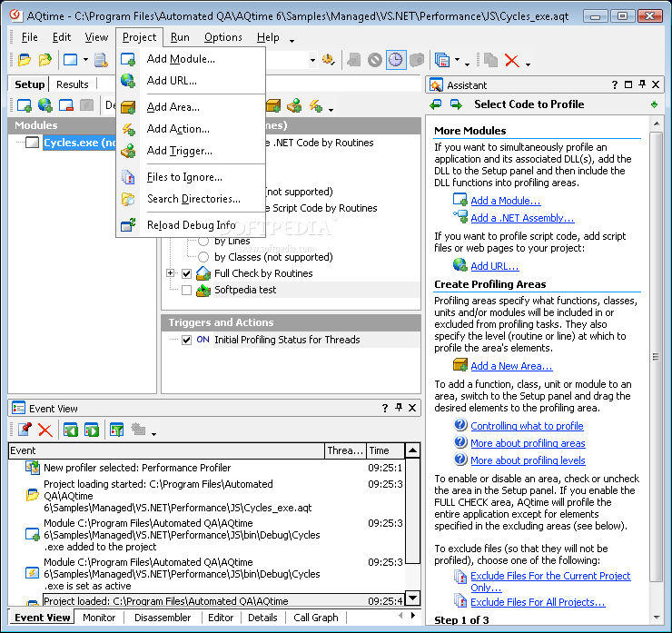The image size is (672, 633).
Task: Toggle the clock icon in the main toolbar
Action: click(x=396, y=60)
